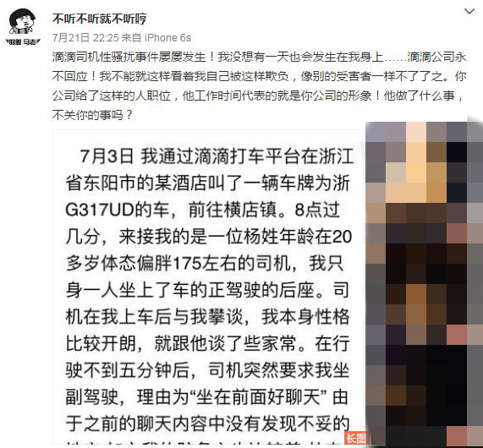Screen dimensions: 483x448
Task: Open the pixelated photo beside the text image
Action: (x=424, y=283)
